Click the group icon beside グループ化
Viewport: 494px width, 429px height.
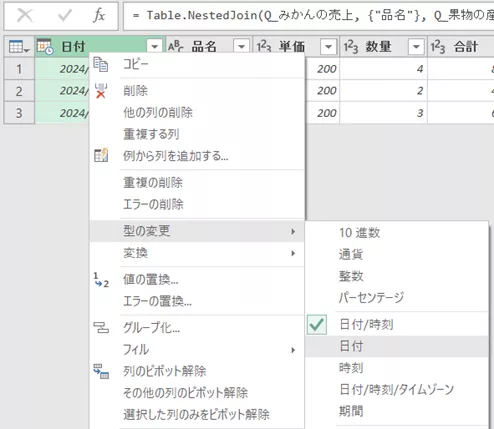[101, 328]
